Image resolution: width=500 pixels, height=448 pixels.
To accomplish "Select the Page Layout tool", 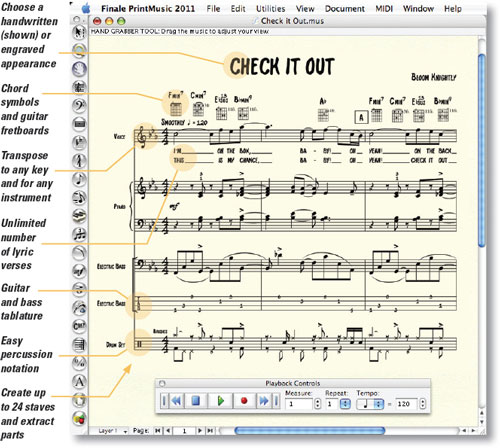I will pyautogui.click(x=79, y=344).
